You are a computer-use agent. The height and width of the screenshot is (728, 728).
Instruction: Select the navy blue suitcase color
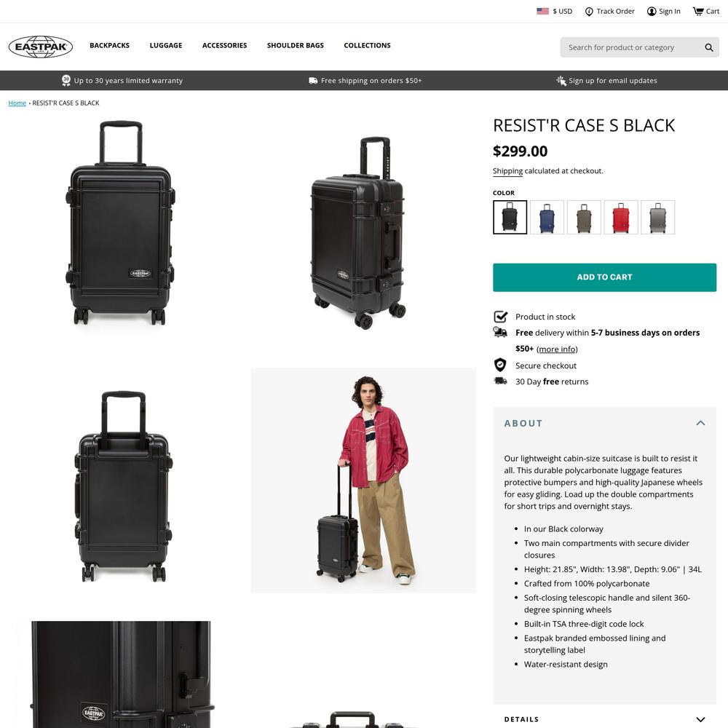pos(547,217)
